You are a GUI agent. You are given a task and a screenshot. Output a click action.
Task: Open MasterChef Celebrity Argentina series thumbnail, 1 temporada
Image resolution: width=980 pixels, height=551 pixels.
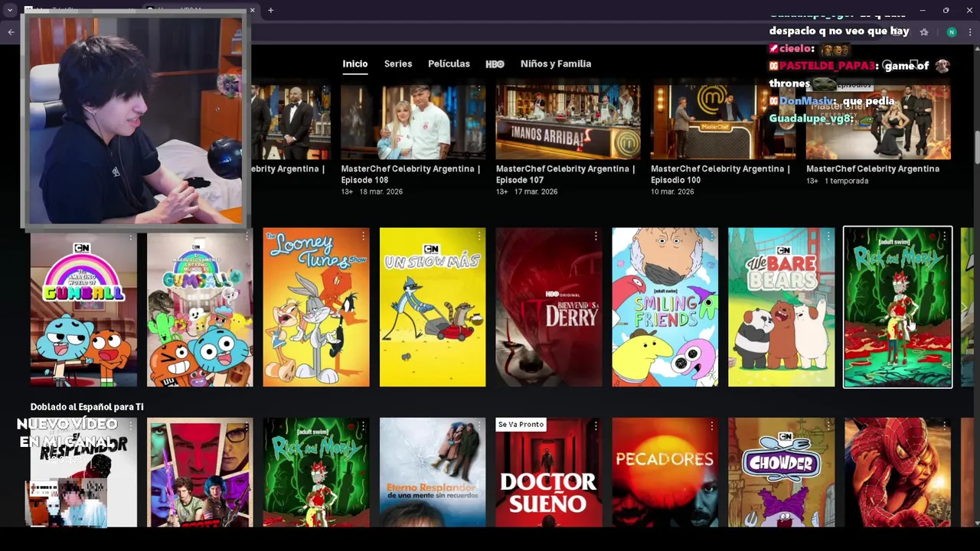coord(878,122)
